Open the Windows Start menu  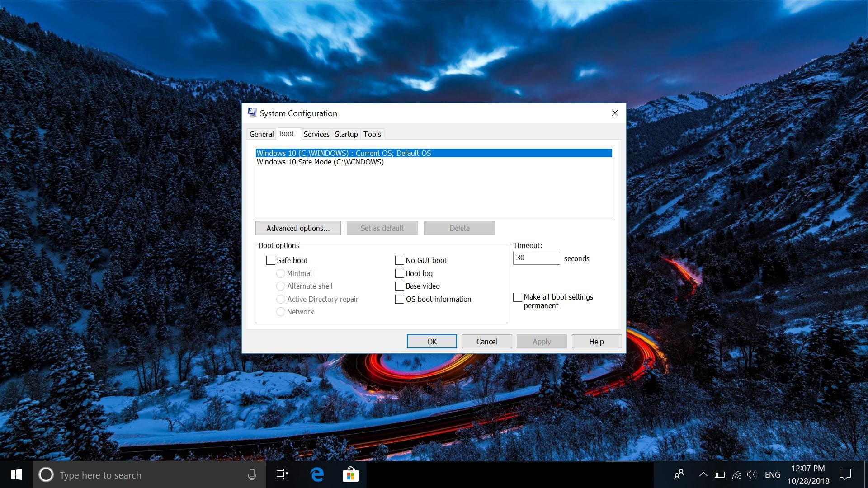tap(16, 474)
